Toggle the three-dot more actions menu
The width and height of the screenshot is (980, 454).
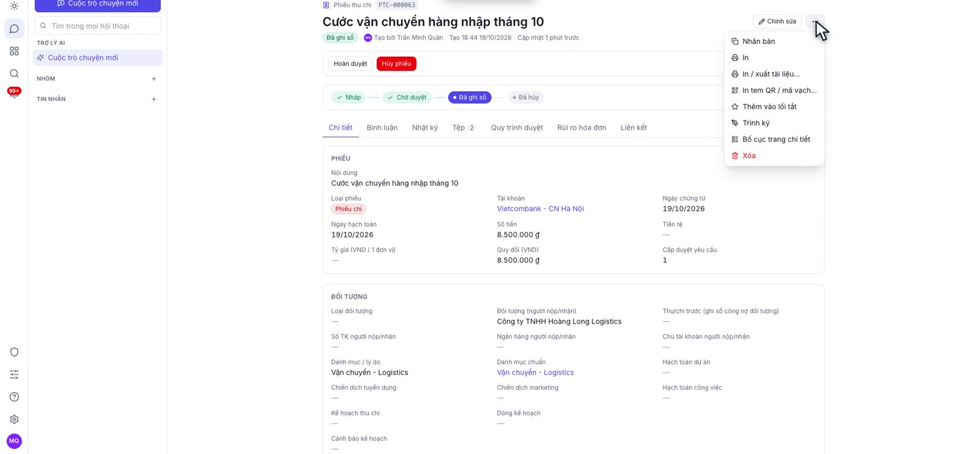(x=815, y=21)
